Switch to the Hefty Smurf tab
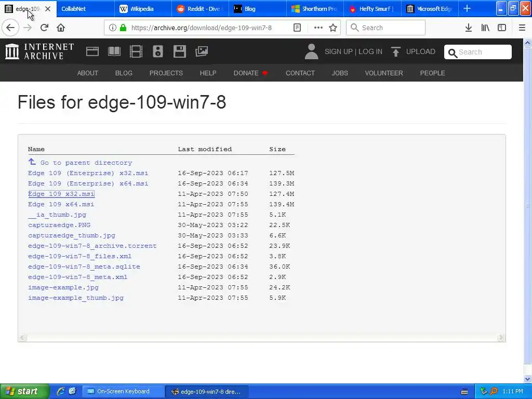 tap(372, 9)
